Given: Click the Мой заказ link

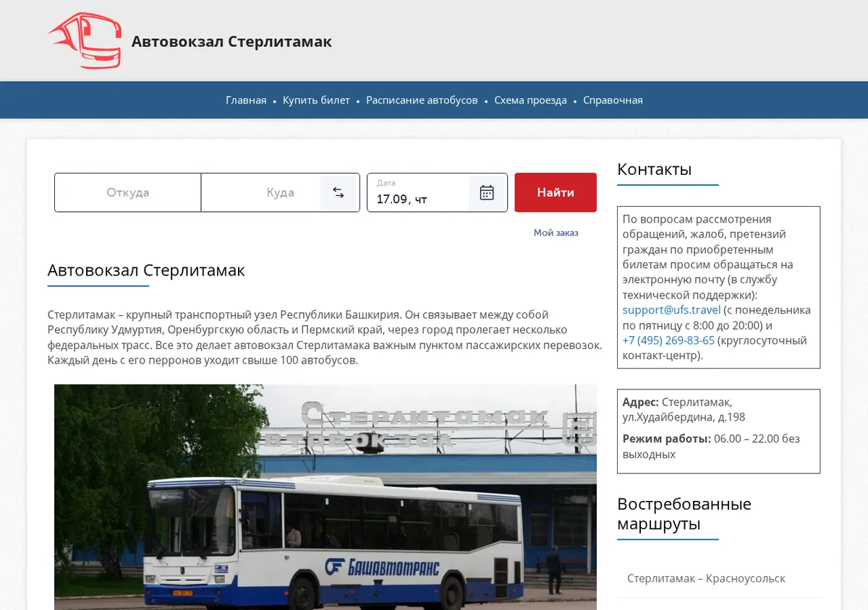Looking at the screenshot, I should [x=556, y=233].
